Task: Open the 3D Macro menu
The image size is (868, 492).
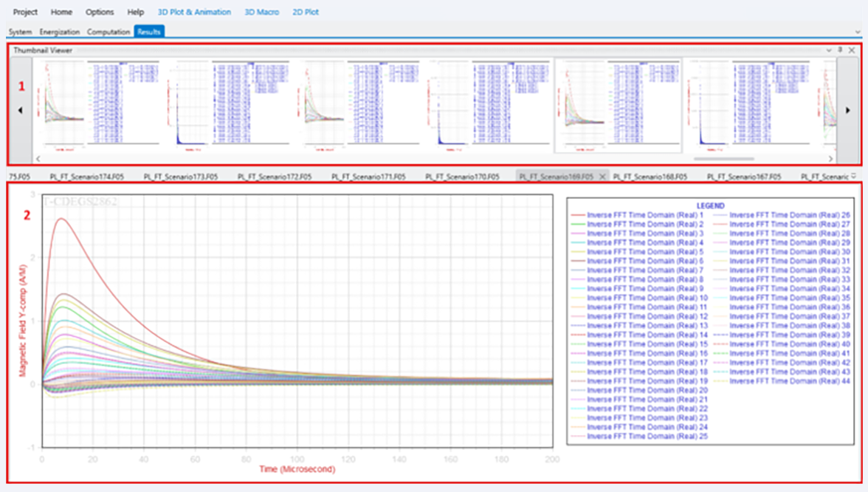Action: click(x=262, y=12)
